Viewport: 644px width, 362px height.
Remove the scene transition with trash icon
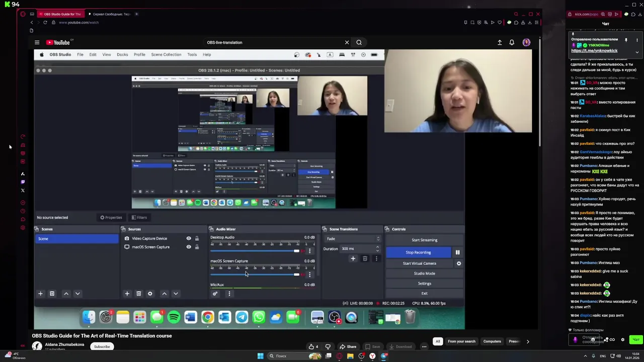pos(365,258)
